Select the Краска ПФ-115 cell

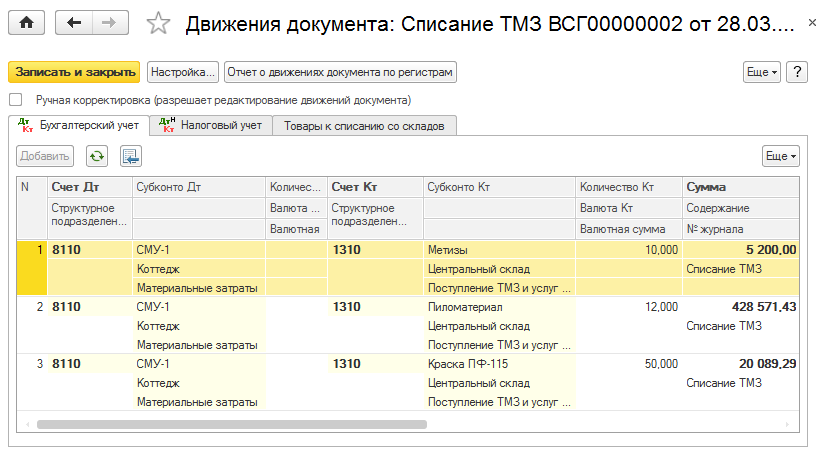(468, 363)
